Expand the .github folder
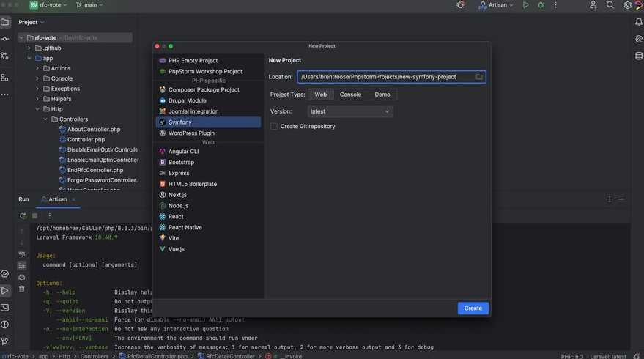The width and height of the screenshot is (644, 359). pos(29,48)
